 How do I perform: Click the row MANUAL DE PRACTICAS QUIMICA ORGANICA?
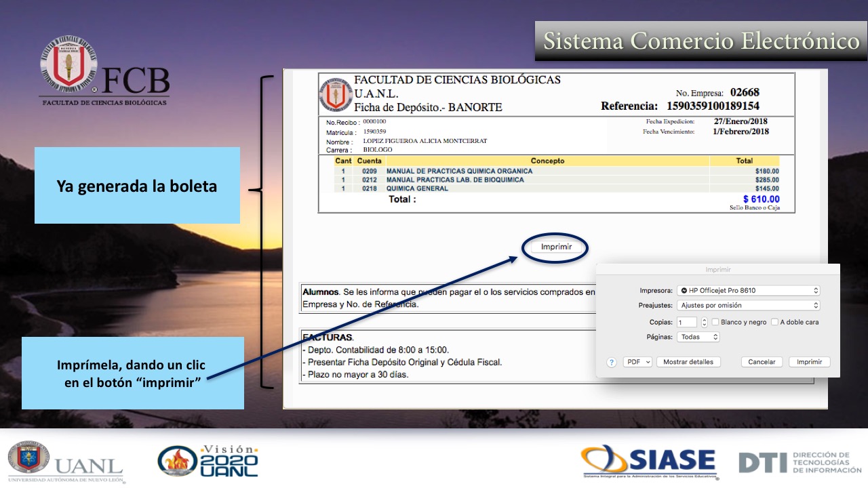[556, 171]
